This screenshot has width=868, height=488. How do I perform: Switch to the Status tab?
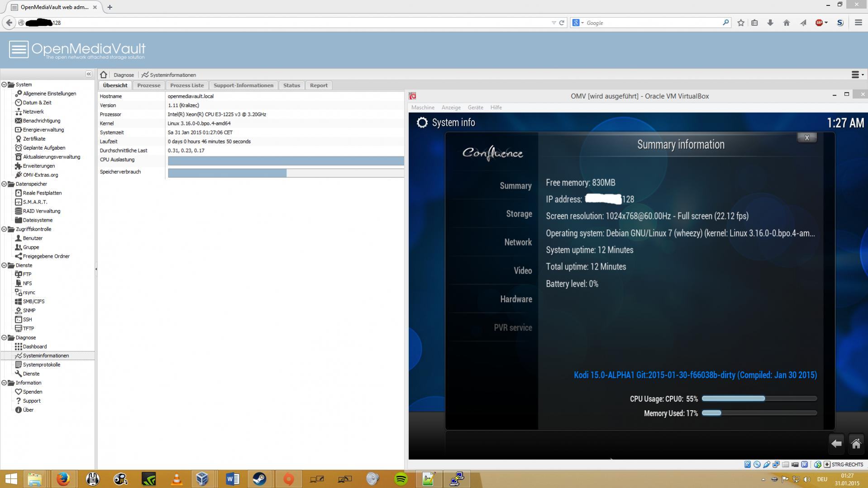pos(291,85)
